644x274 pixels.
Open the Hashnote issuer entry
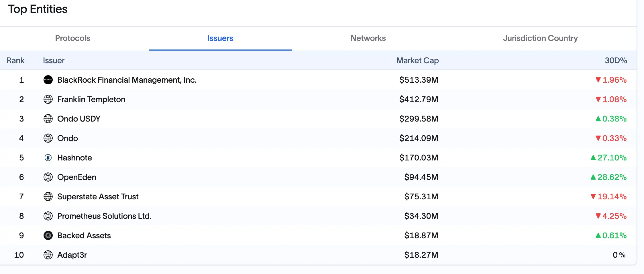pos(74,158)
